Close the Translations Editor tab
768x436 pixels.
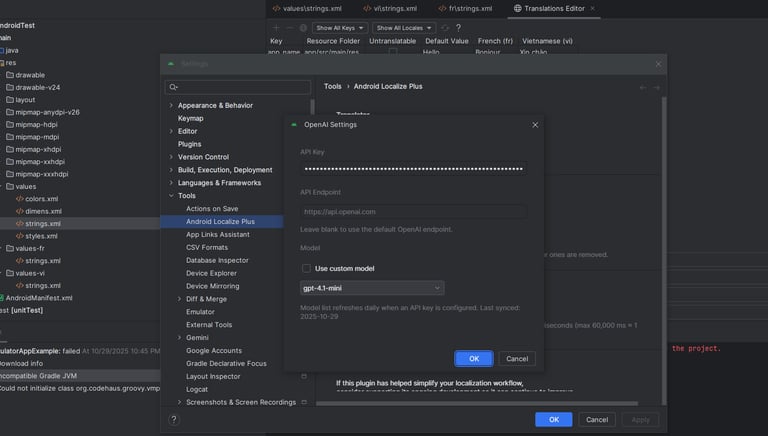[593, 8]
